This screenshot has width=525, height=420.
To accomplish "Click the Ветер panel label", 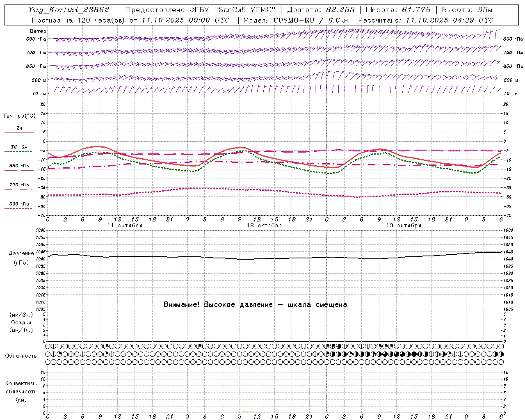I will [x=38, y=31].
